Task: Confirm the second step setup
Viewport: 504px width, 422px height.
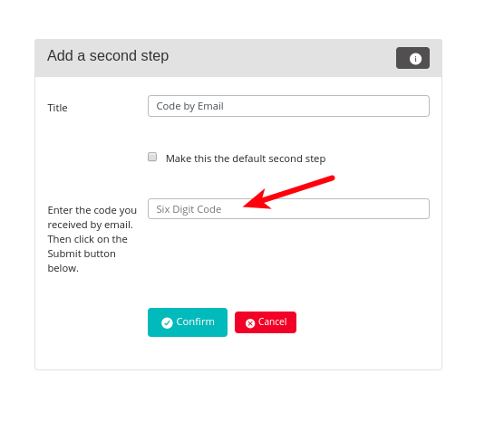Action: click(x=188, y=322)
